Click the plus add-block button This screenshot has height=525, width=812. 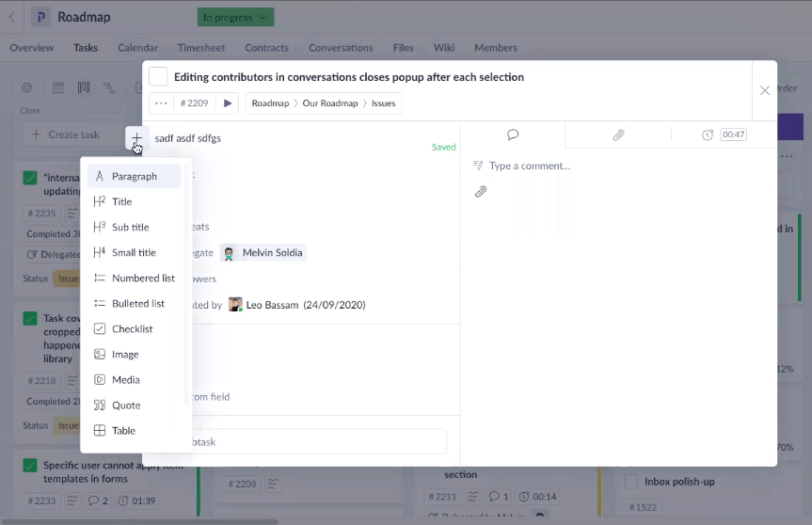(136, 137)
